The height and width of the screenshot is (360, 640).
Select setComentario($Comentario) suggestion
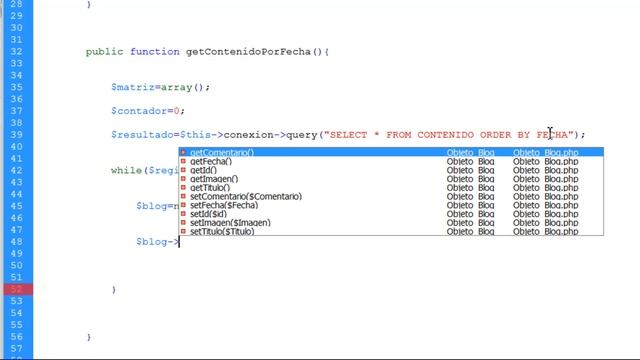[391, 196]
